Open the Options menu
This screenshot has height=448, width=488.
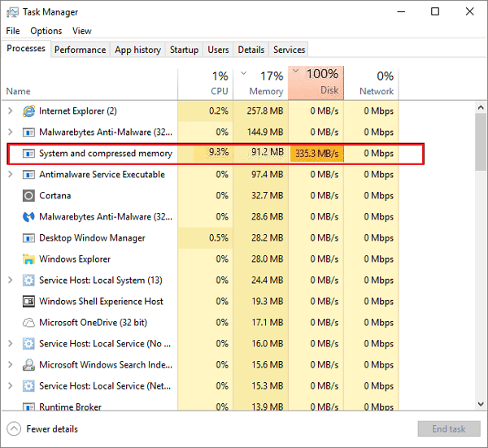click(46, 31)
